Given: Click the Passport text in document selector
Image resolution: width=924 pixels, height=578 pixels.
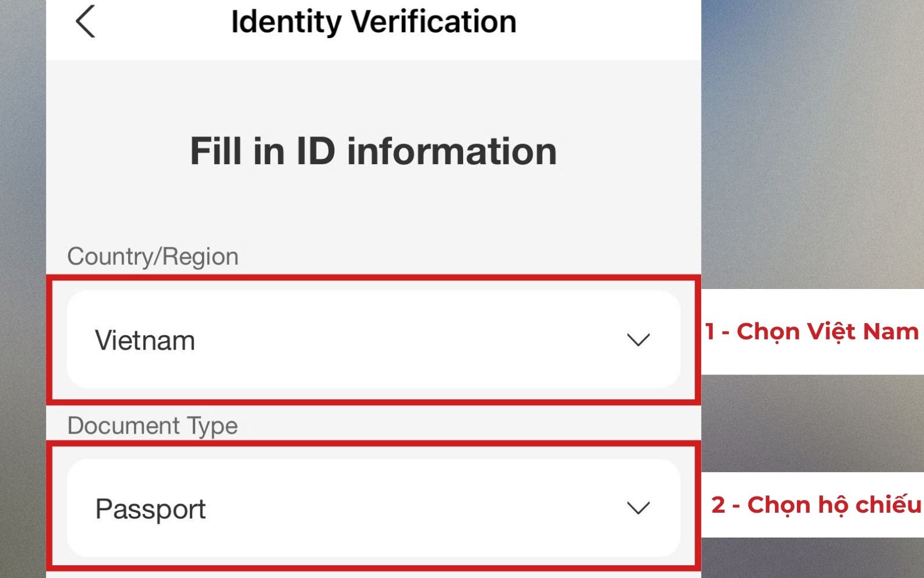Looking at the screenshot, I should pyautogui.click(x=150, y=509).
